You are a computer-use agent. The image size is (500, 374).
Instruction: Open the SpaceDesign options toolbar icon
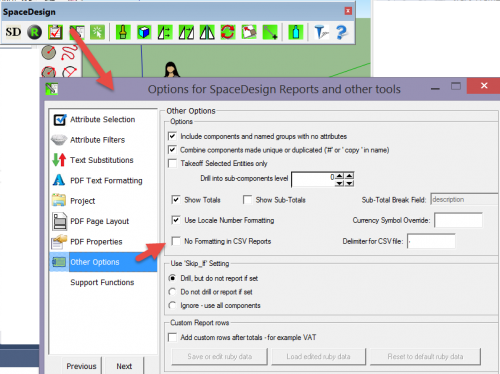(77, 32)
